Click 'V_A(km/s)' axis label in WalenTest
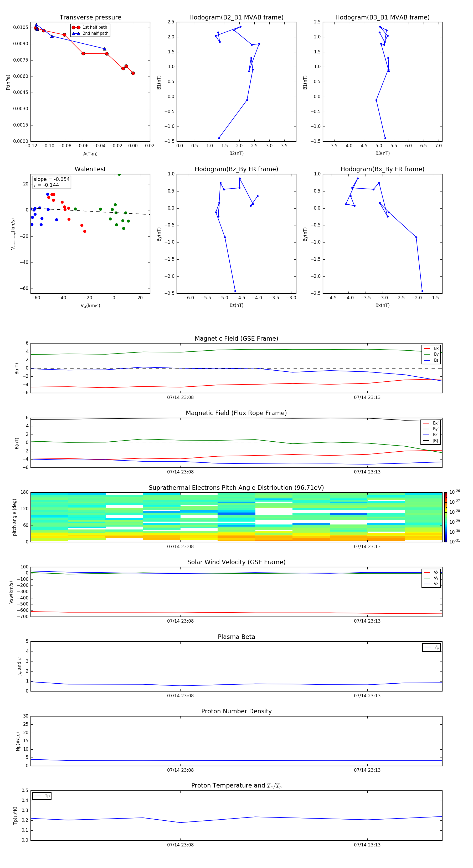 [90, 306]
